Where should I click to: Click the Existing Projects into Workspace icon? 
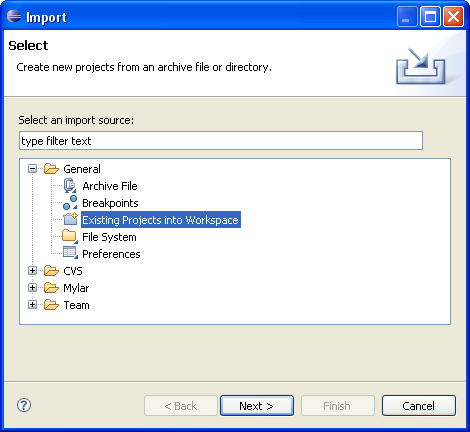click(70, 219)
